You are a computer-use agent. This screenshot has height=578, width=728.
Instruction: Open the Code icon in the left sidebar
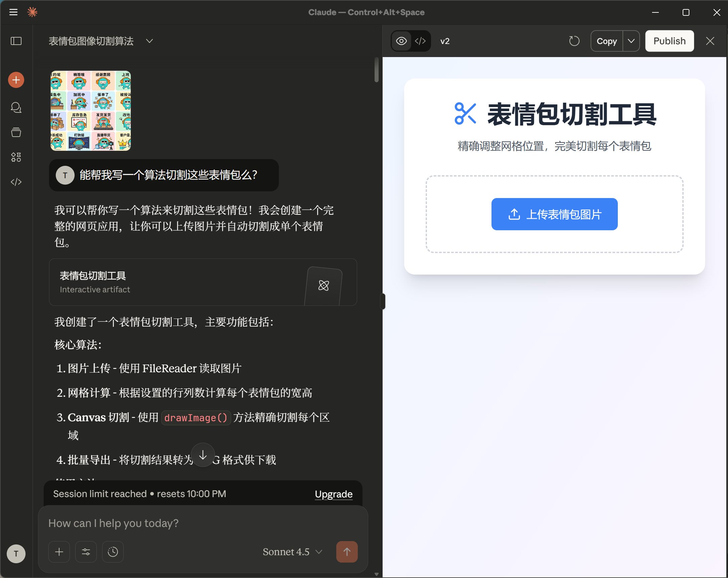point(16,182)
